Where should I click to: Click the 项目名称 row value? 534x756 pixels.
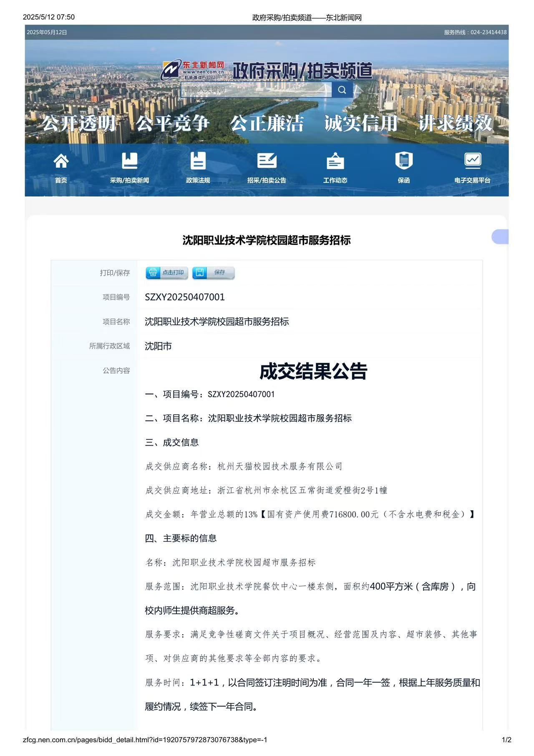tap(217, 322)
